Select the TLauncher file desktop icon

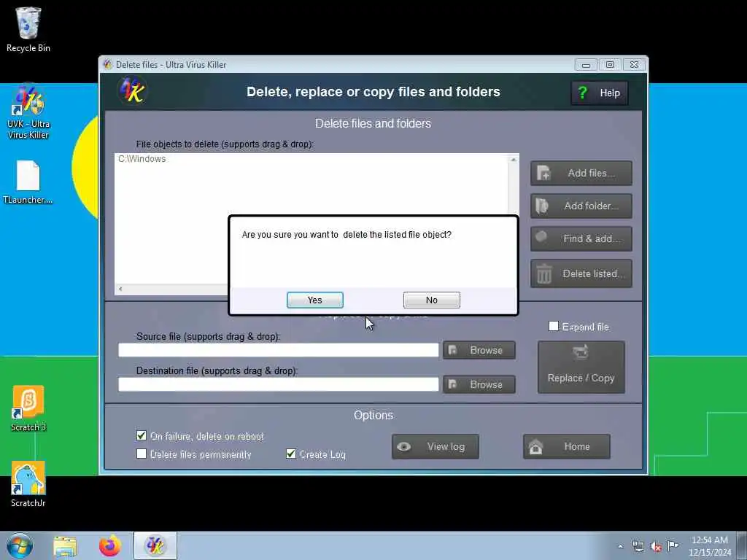[28, 182]
